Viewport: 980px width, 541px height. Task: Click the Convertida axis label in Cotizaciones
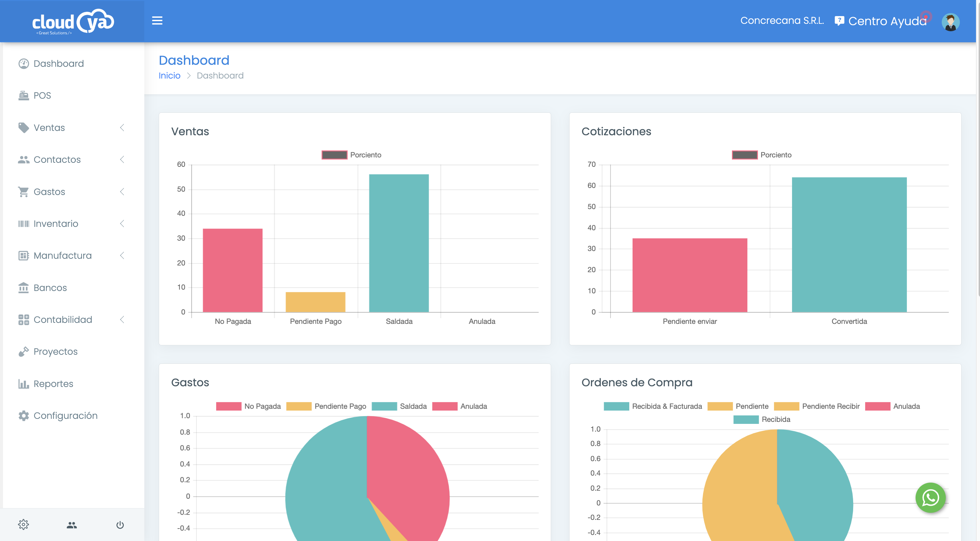849,322
